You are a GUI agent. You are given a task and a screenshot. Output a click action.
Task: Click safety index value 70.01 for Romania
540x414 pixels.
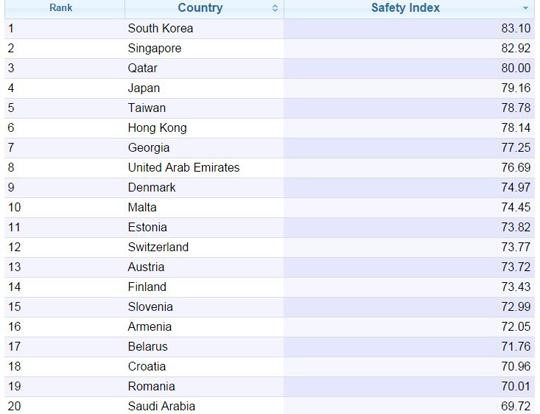point(516,386)
